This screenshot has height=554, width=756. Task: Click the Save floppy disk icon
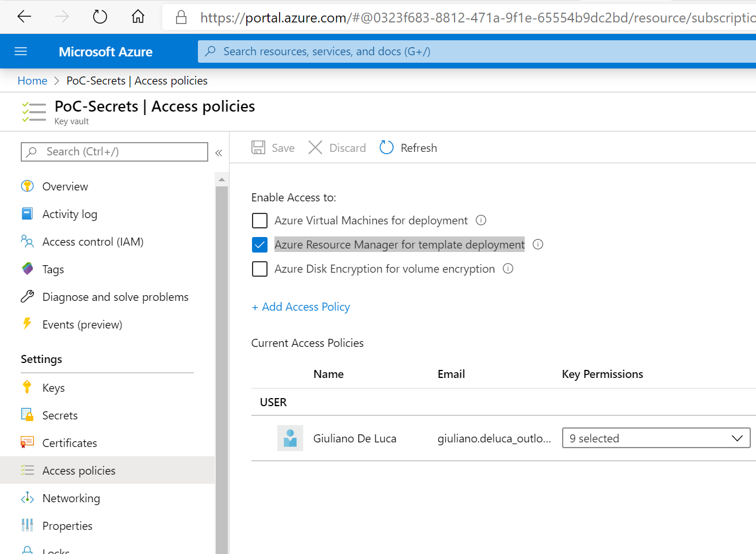258,147
